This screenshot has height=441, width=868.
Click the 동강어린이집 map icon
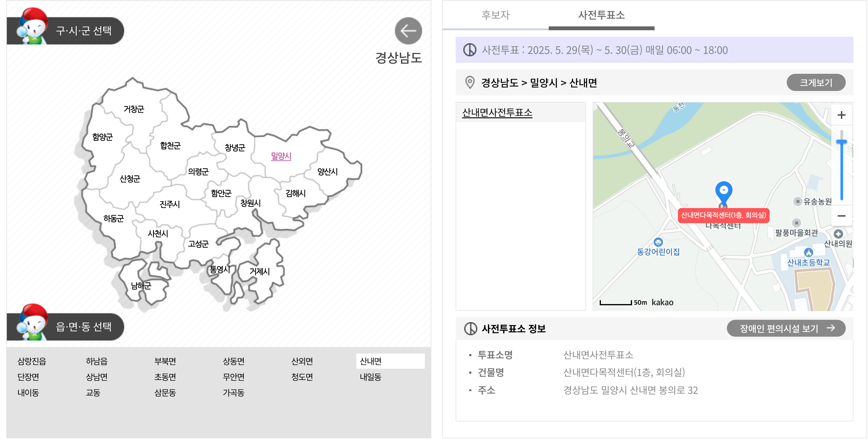coord(658,242)
